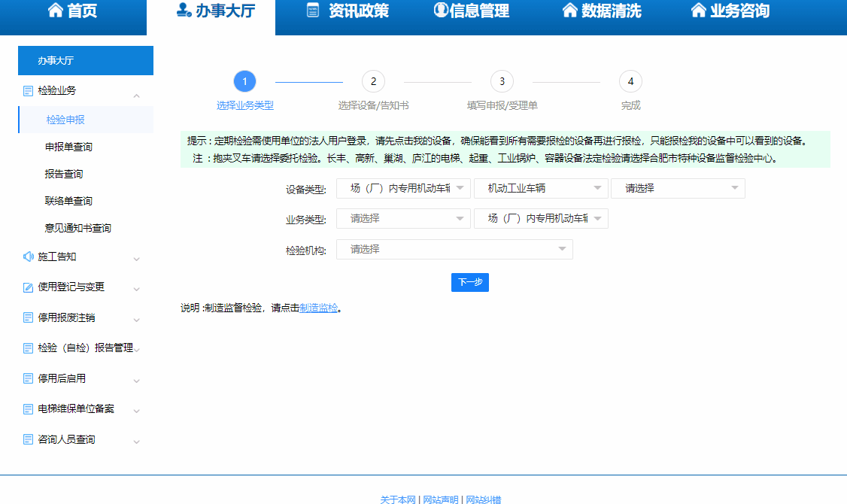
Task: Open the 办事大厅 navigation tab
Action: [x=211, y=17]
